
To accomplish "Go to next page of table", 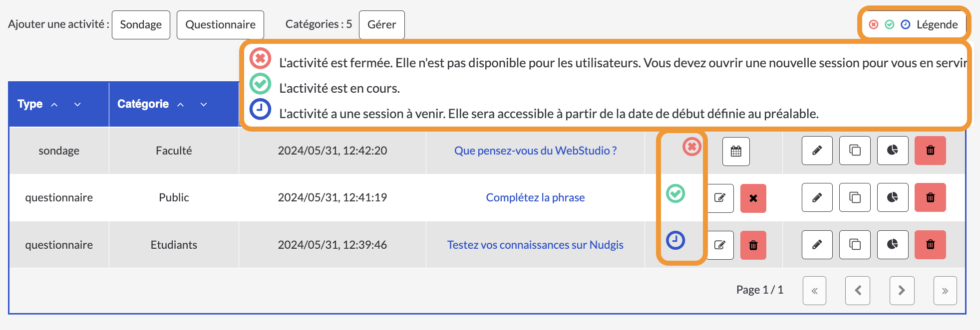I will (902, 290).
